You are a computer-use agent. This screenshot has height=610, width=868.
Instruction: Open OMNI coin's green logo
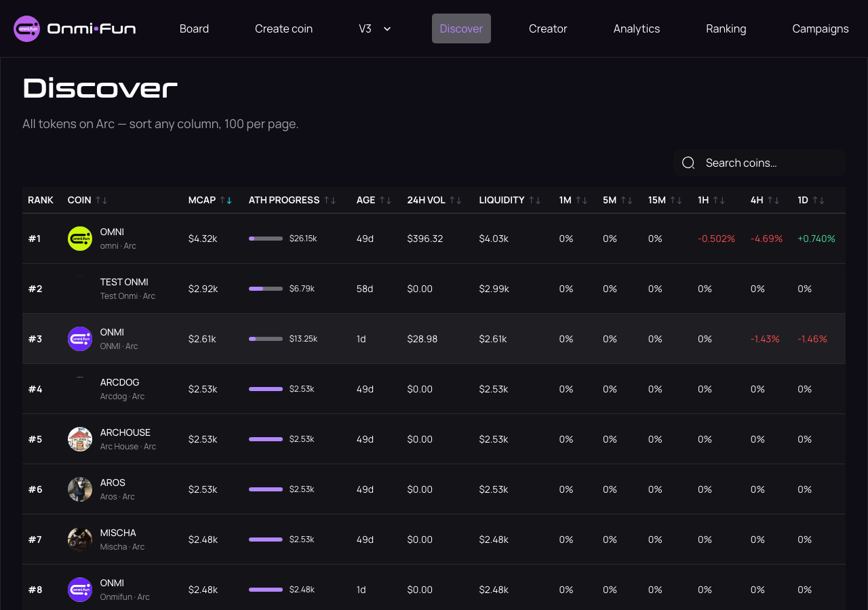click(x=80, y=239)
